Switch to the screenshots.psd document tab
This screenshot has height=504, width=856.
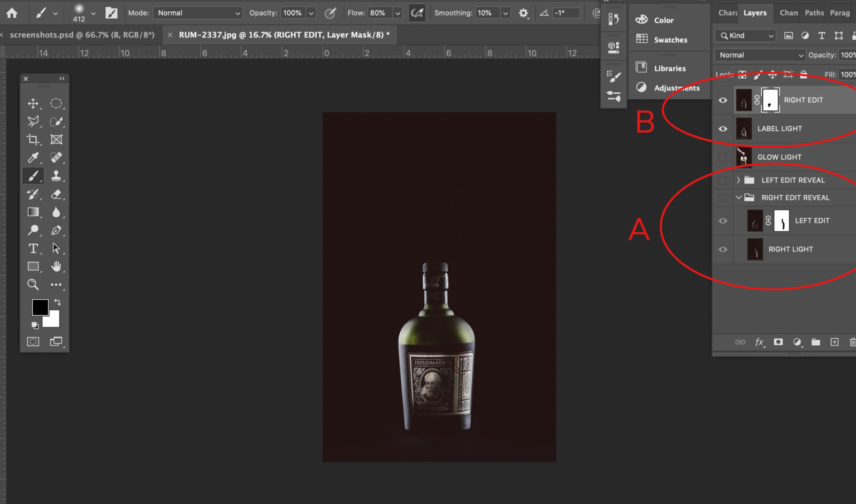coord(79,34)
